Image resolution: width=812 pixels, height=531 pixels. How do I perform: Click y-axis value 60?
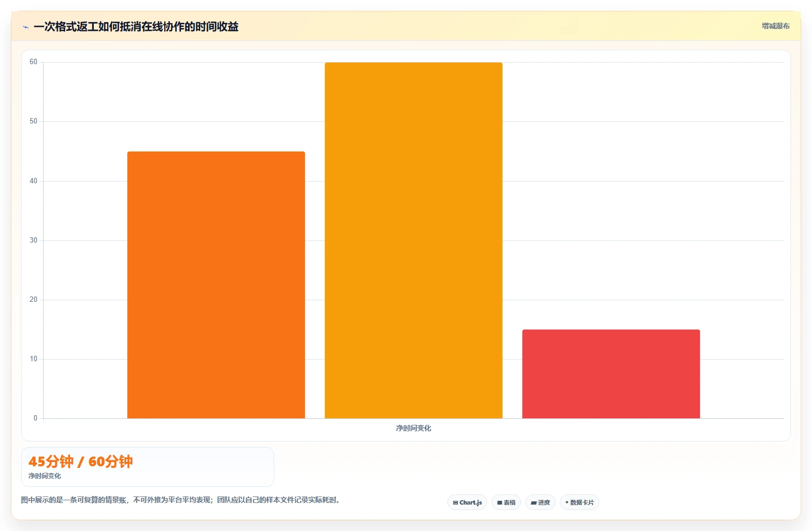click(33, 62)
